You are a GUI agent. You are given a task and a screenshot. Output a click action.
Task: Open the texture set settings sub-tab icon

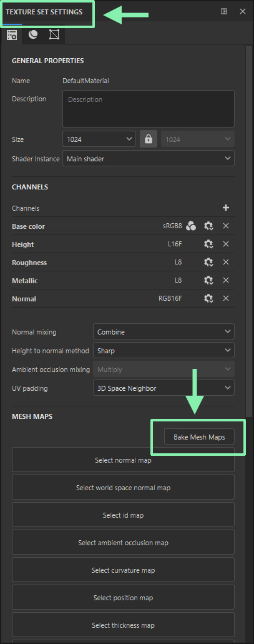click(11, 35)
